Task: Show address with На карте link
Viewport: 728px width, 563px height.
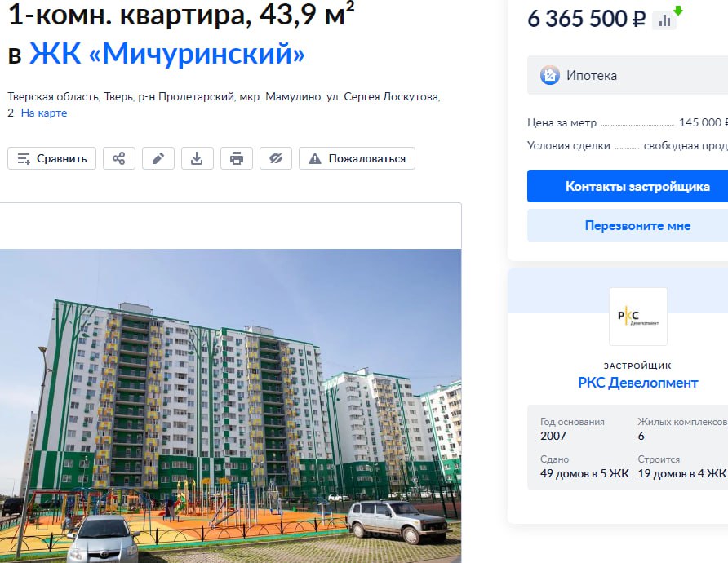Action: click(x=44, y=113)
